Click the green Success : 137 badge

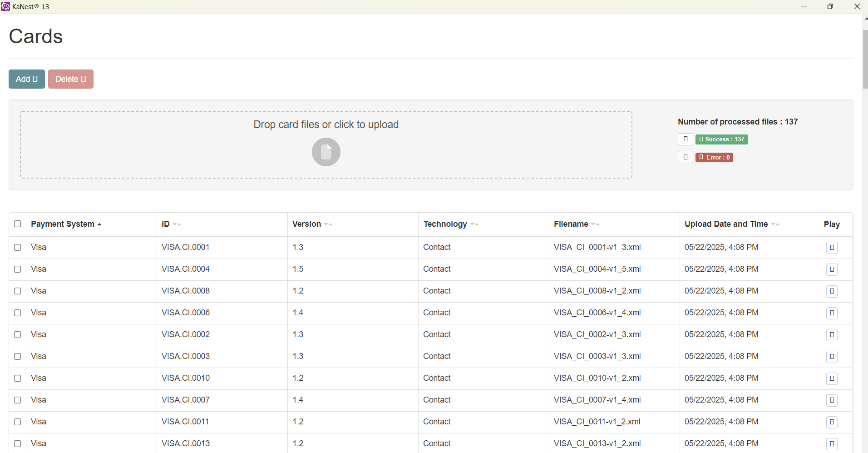[x=721, y=139]
